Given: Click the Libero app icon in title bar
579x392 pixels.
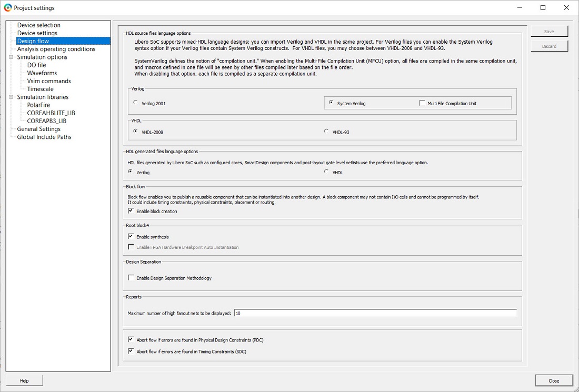Looking at the screenshot, I should point(7,8).
